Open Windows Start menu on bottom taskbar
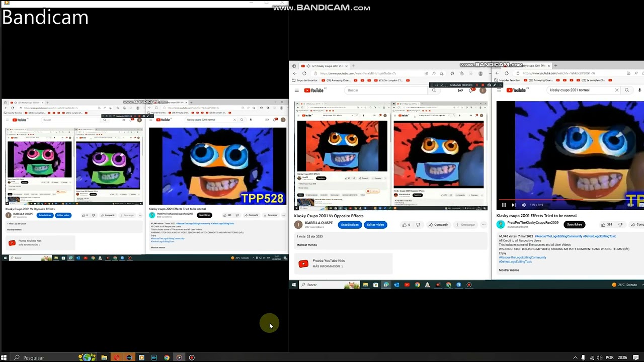The image size is (644, 362). coord(4,357)
